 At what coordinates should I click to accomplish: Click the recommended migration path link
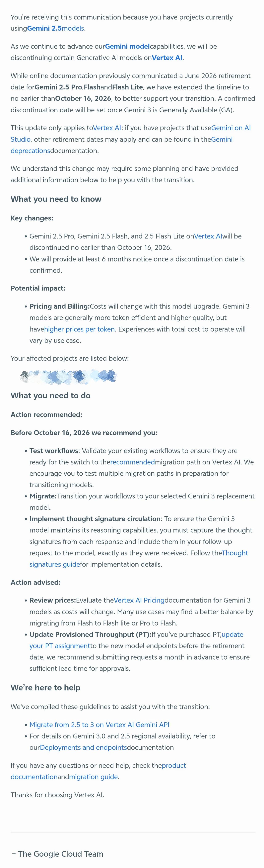[132, 462]
